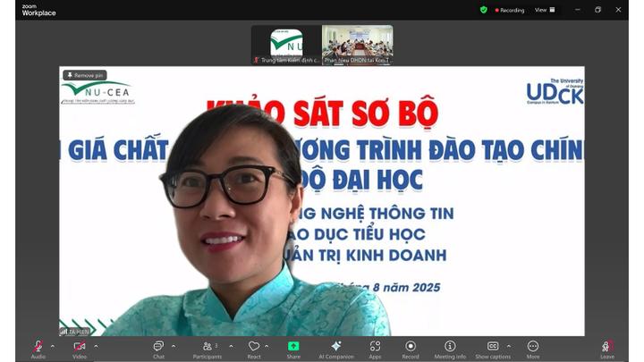Open the View layout menu
Image resolution: width=644 pixels, height=362 pixels.
click(x=545, y=10)
